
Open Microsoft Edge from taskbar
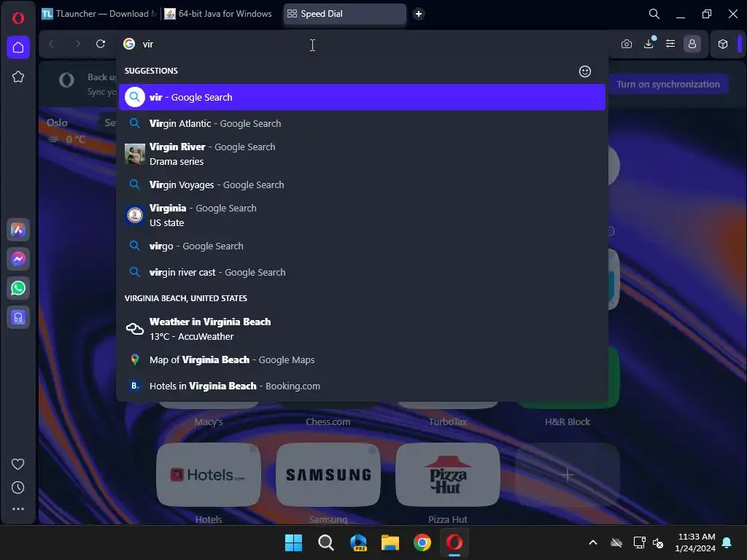click(x=358, y=542)
